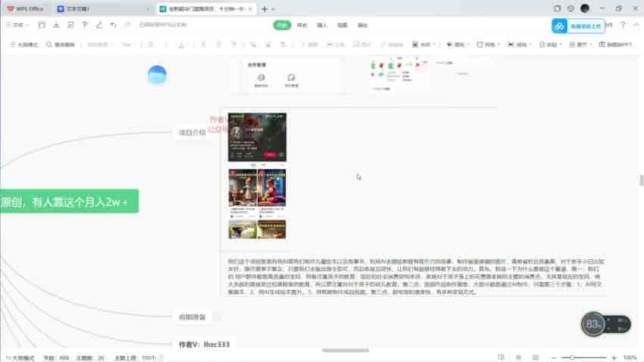The image size is (644, 362).
Task: Collapse the ribbon with the up chevron
Action: coord(636,26)
